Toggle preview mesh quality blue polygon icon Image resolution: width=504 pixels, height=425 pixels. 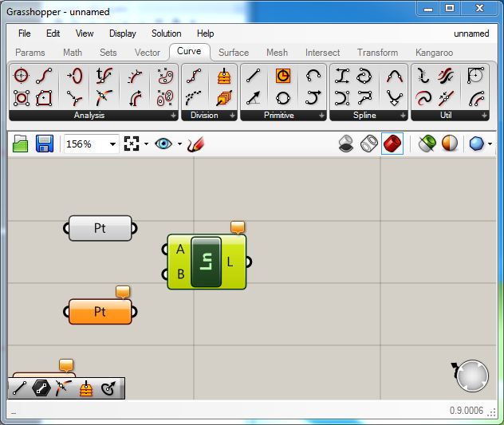coord(476,144)
